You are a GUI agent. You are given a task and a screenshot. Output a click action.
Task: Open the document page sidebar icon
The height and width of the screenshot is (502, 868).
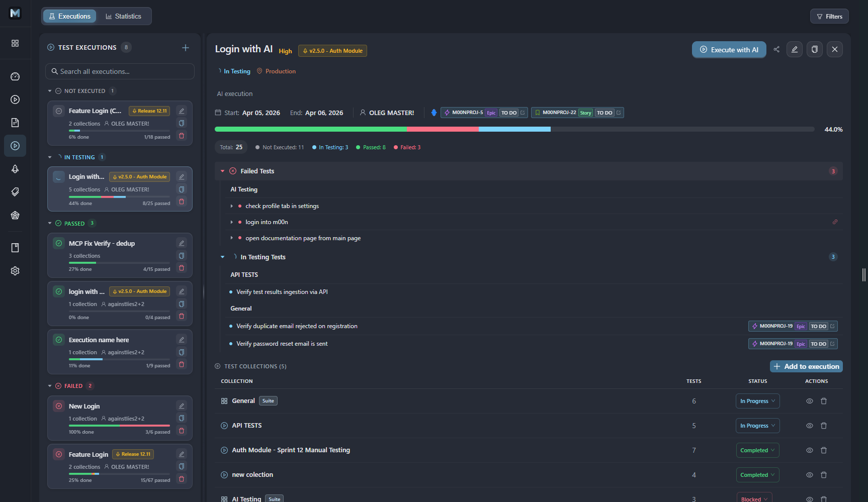click(x=15, y=123)
